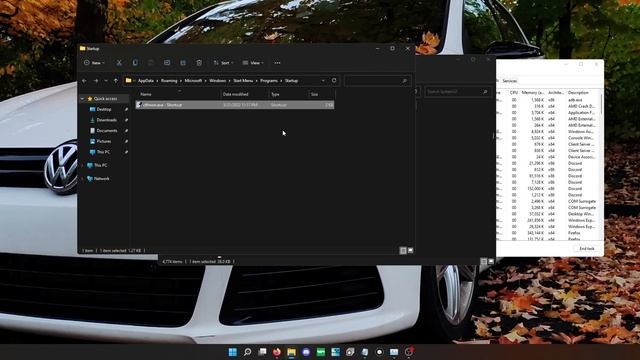Collapse the Quick access tree node

[82, 99]
